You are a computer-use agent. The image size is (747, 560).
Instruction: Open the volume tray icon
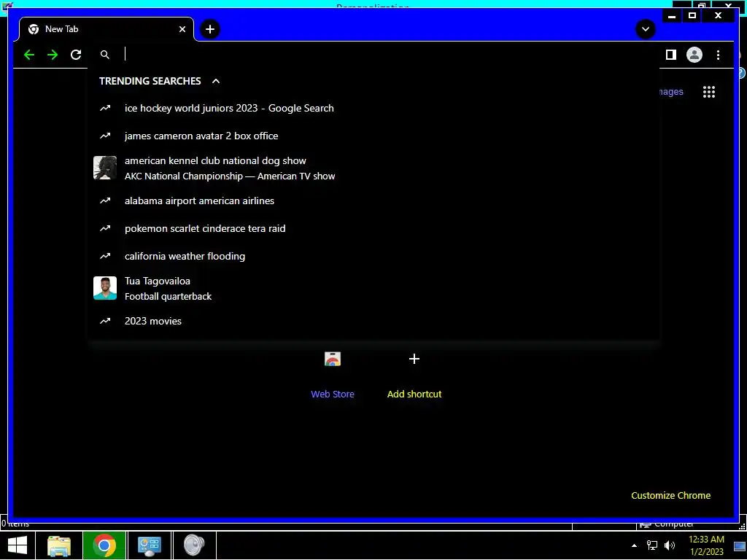[670, 545]
